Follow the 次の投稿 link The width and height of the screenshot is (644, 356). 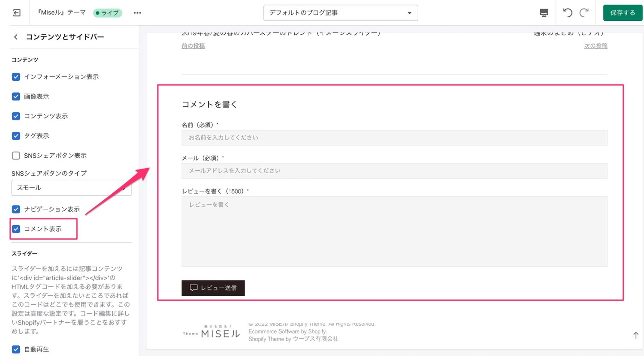[596, 46]
